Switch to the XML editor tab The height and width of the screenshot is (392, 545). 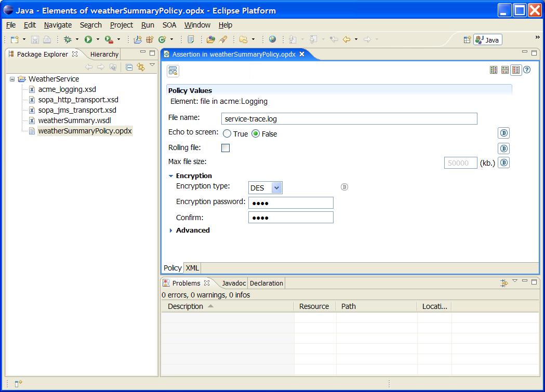(192, 268)
